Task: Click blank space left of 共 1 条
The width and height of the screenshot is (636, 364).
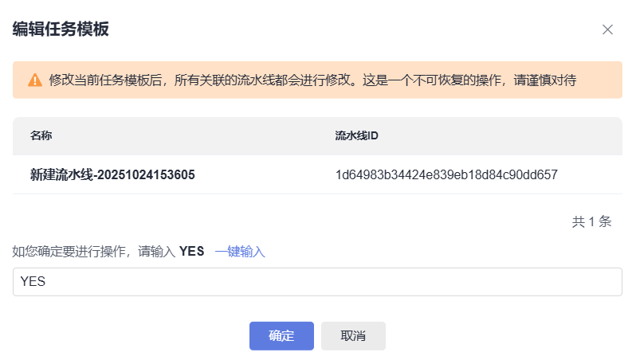Action: pos(319,222)
